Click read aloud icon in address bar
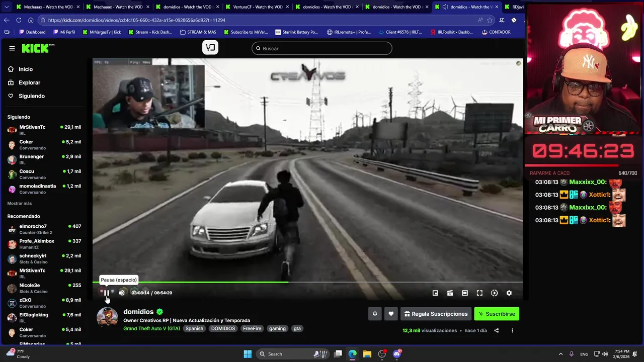This screenshot has width=644, height=362. click(480, 20)
